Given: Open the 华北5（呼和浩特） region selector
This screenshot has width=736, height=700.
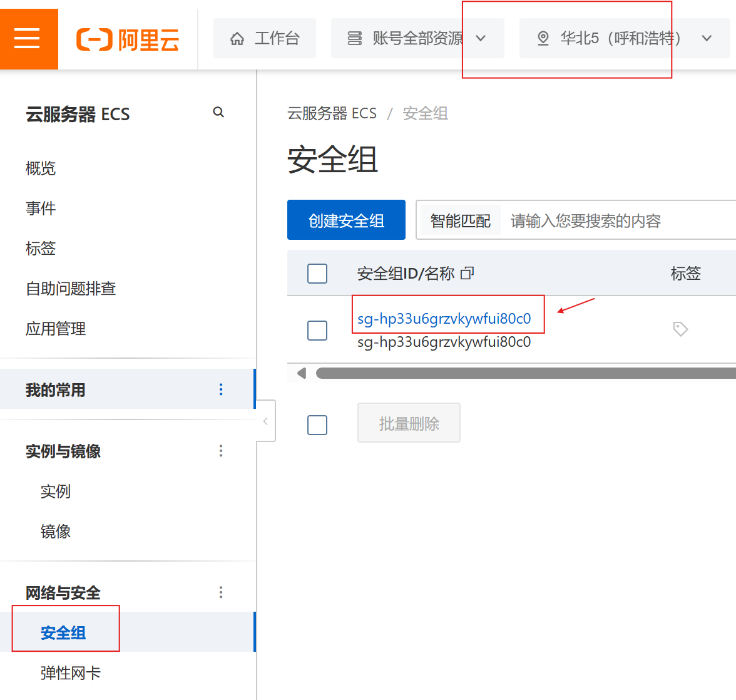Looking at the screenshot, I should [x=624, y=38].
